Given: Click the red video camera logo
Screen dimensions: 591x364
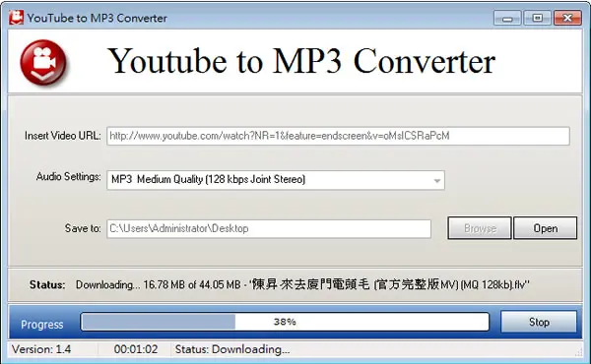Looking at the screenshot, I should click(43, 62).
